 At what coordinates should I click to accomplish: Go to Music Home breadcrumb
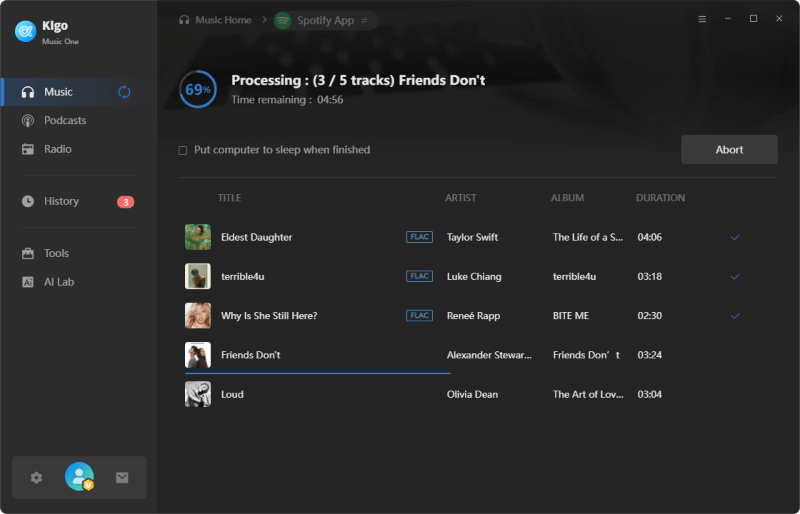click(x=223, y=20)
